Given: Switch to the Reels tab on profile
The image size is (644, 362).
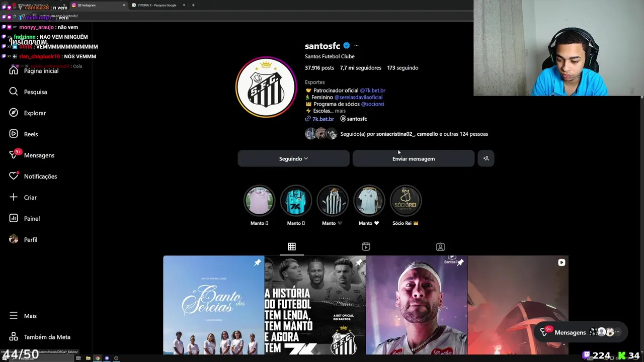Looking at the screenshot, I should point(366,247).
